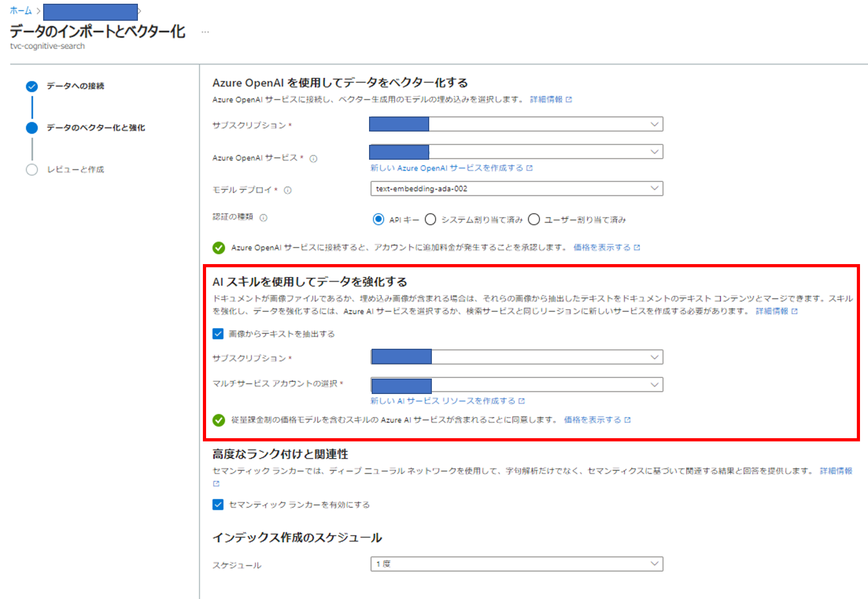Click 新しい AI サービス リソースを作成する link
The width and height of the screenshot is (868, 599).
coord(447,401)
